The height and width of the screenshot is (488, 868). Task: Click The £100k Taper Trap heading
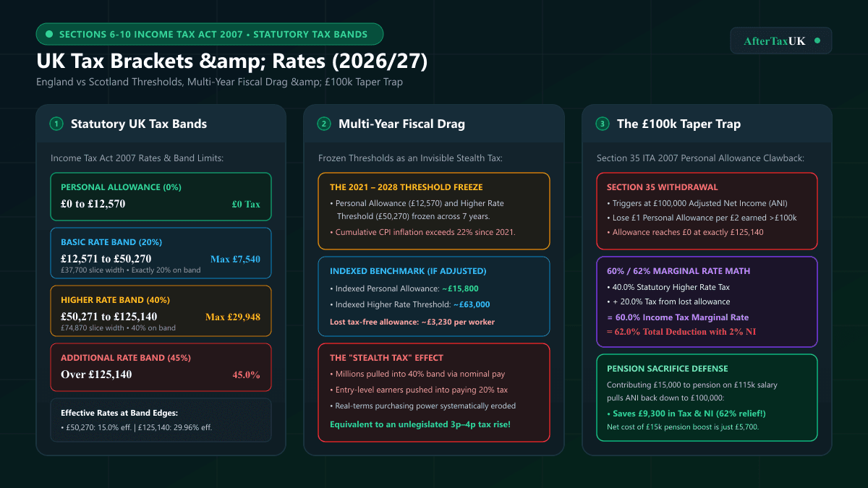point(678,124)
